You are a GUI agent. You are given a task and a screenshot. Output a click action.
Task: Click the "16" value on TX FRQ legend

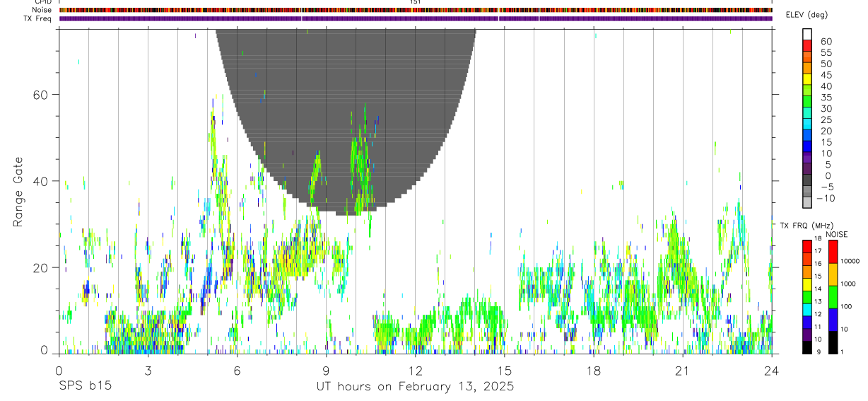pyautogui.click(x=818, y=264)
